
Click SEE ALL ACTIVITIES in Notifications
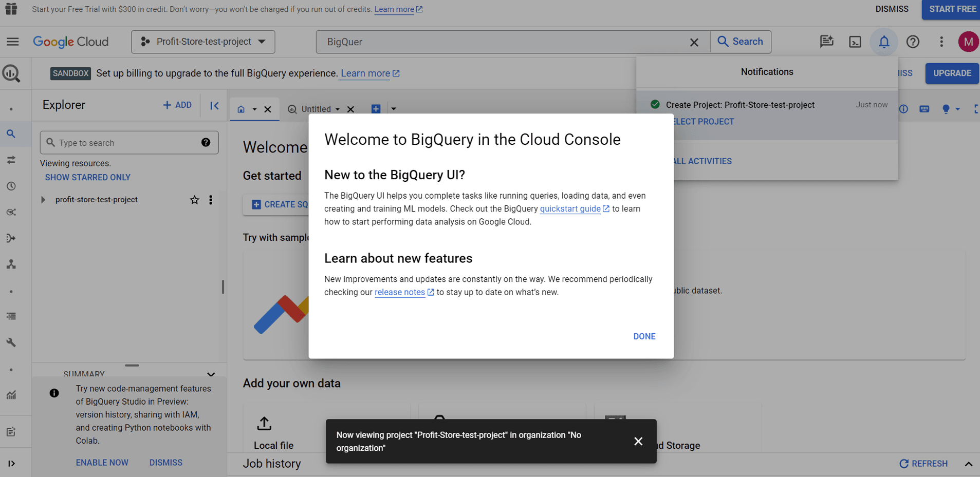(x=702, y=161)
